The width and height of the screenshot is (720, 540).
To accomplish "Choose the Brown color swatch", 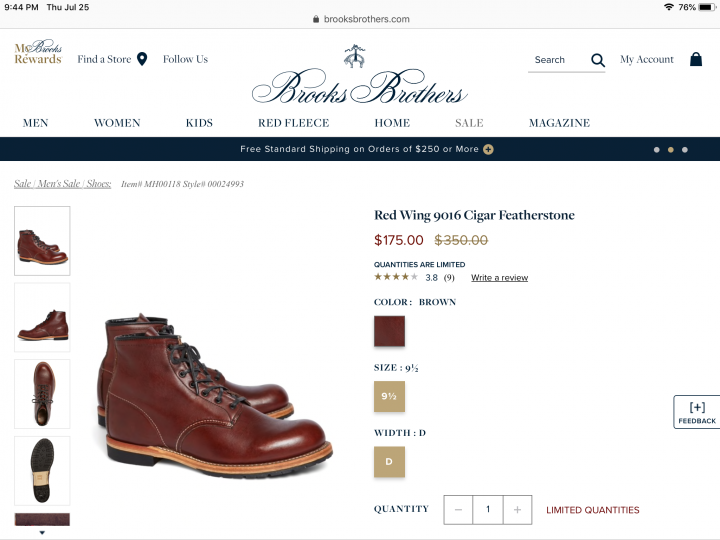I will [x=389, y=331].
